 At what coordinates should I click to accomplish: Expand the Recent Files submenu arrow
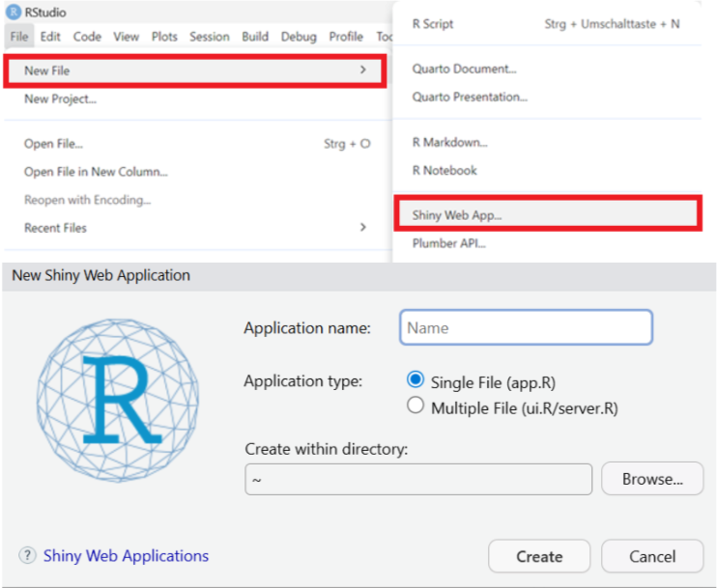363,227
